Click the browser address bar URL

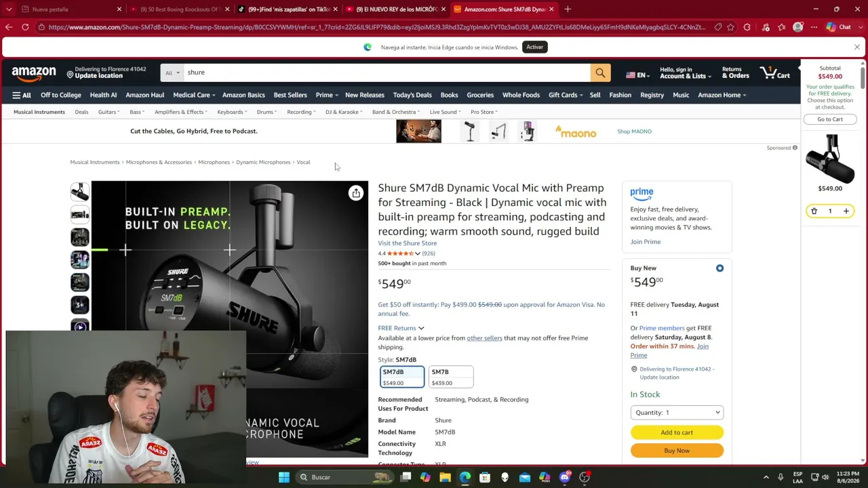click(376, 27)
